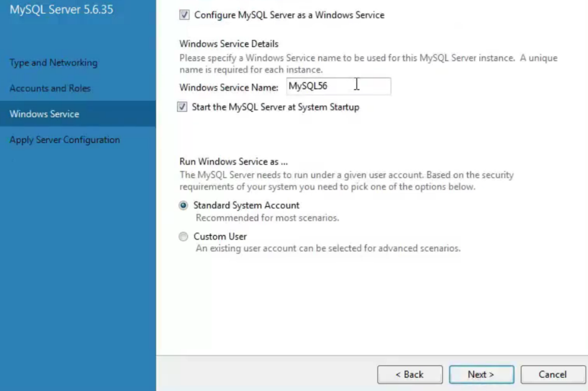The width and height of the screenshot is (588, 391).
Task: Proceed with the Next button
Action: [481, 374]
